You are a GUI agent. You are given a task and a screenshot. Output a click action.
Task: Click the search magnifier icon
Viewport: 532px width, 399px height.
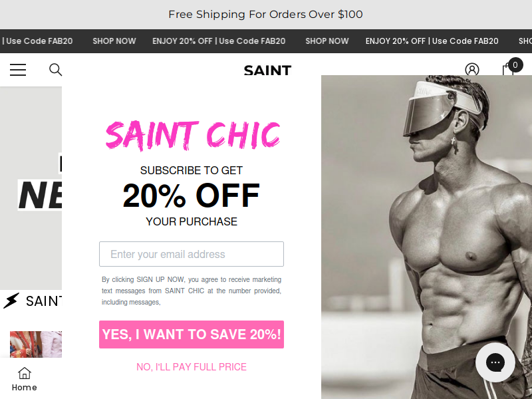tap(56, 70)
